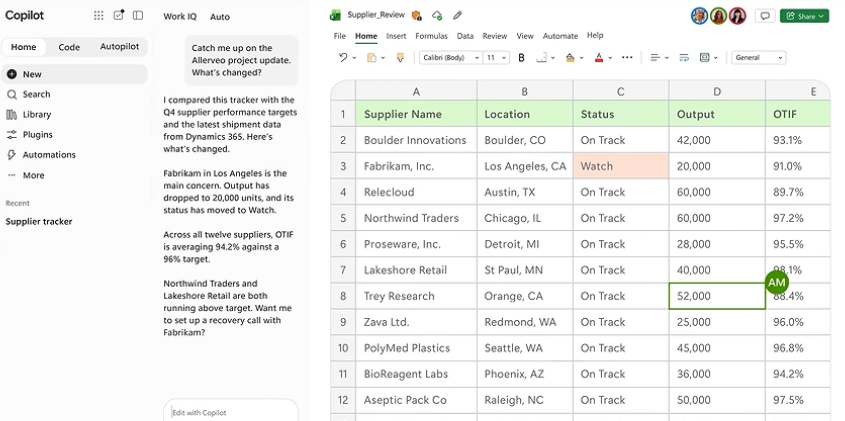Screen dimensions: 845x421
Task: Switch to the Code tab
Action: pyautogui.click(x=69, y=47)
